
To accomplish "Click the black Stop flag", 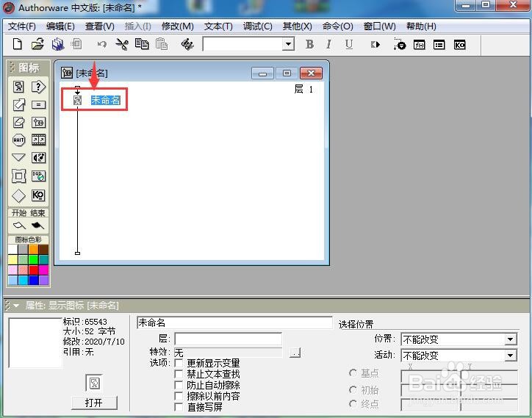I will tap(38, 226).
